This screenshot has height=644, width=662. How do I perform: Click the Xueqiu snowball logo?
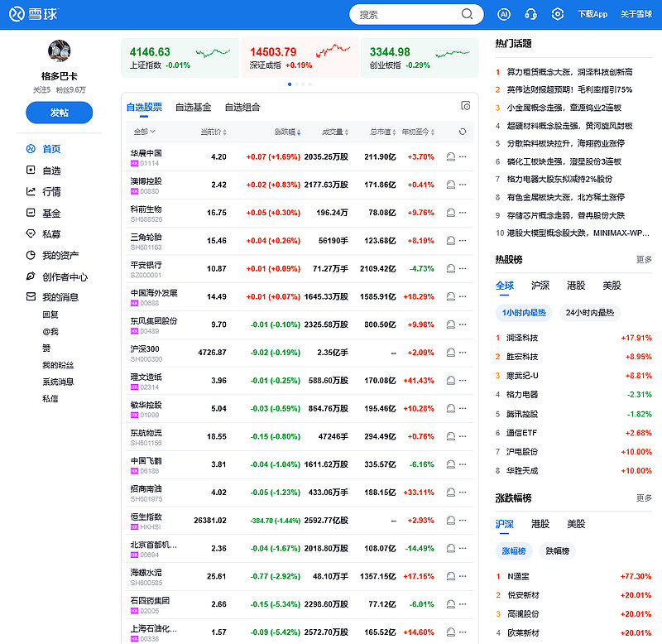click(34, 14)
